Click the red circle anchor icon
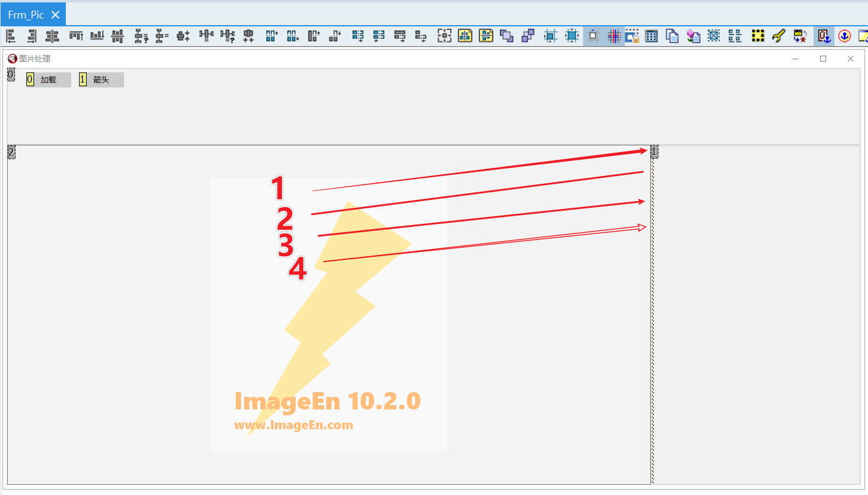This screenshot has height=495, width=868. [x=844, y=37]
